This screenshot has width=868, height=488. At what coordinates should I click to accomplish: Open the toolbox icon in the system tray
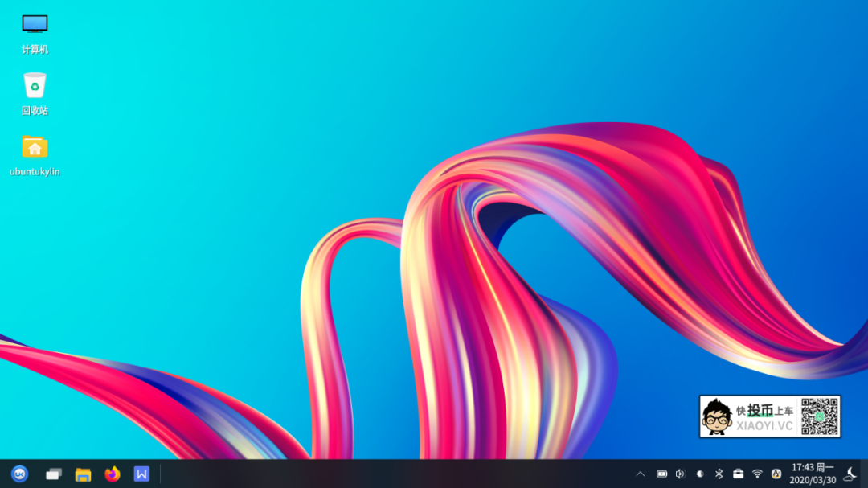739,474
